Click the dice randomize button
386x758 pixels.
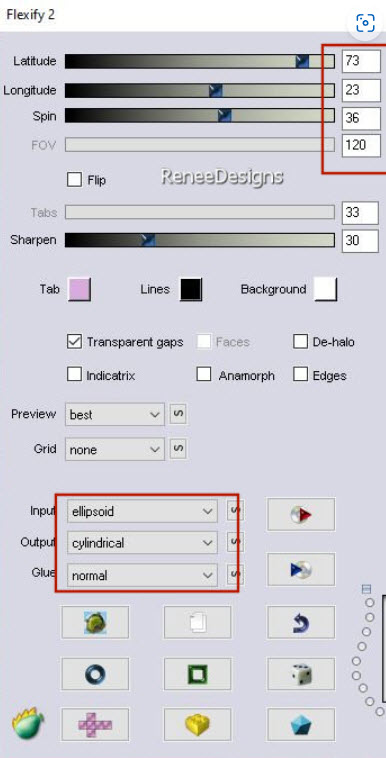coord(300,674)
